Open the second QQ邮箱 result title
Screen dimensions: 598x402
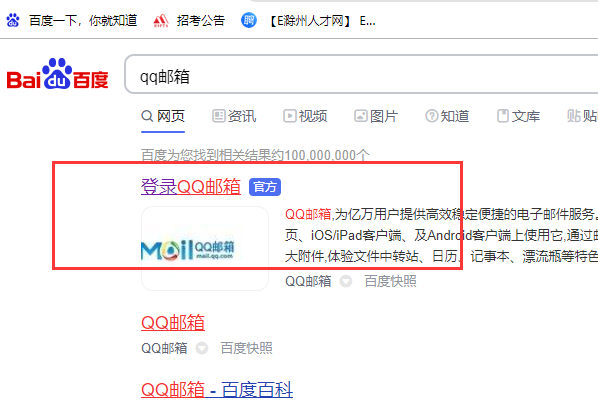pos(173,323)
